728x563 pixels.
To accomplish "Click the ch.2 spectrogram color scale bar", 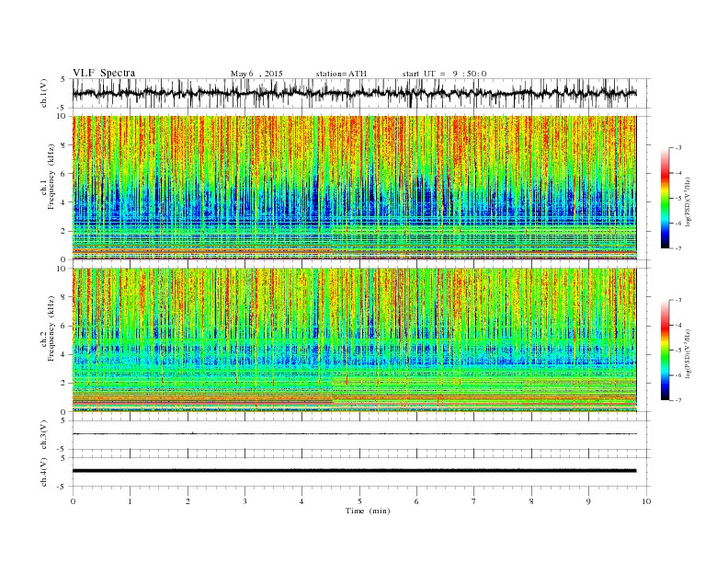I will (665, 350).
